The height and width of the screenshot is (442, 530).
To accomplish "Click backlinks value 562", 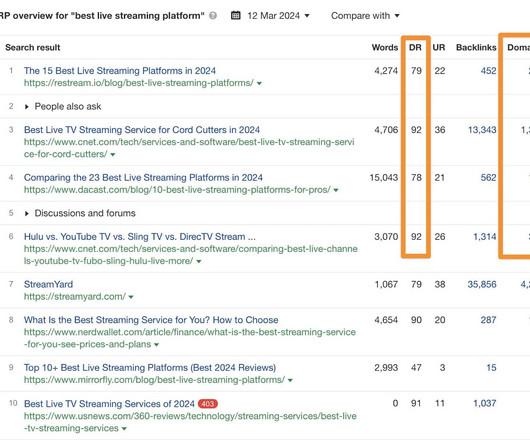I will coord(488,177).
